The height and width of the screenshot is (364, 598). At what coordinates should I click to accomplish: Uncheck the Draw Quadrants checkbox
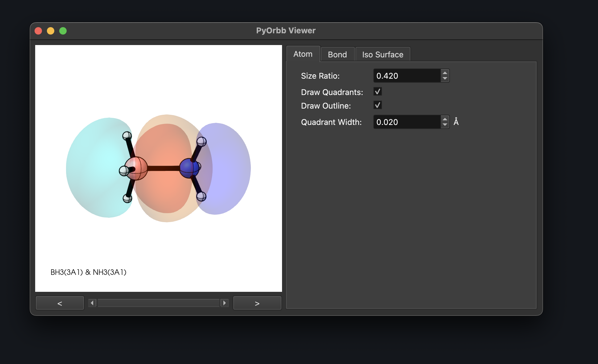coord(378,92)
